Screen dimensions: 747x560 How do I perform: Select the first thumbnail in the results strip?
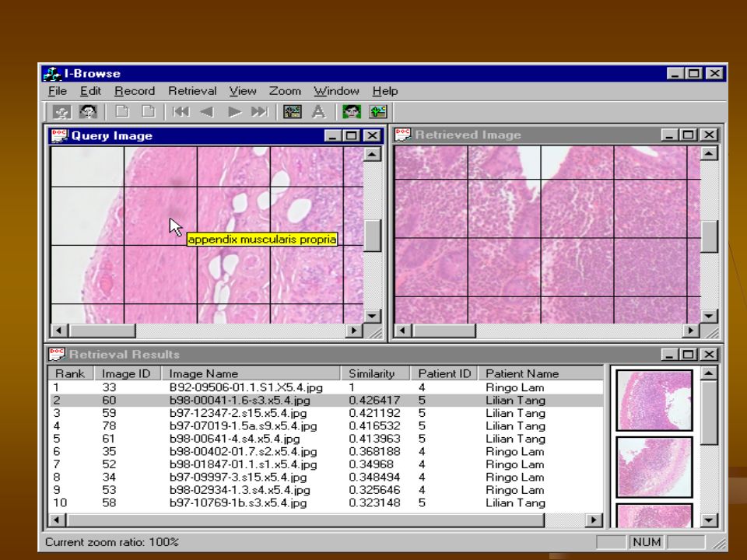[x=654, y=401]
